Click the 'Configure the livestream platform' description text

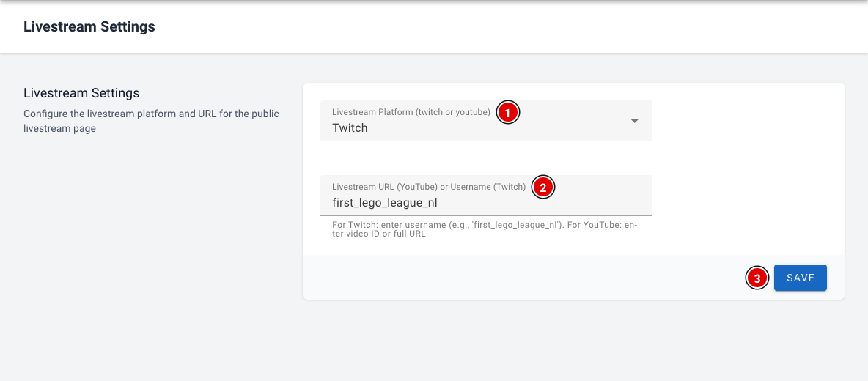coord(151,122)
